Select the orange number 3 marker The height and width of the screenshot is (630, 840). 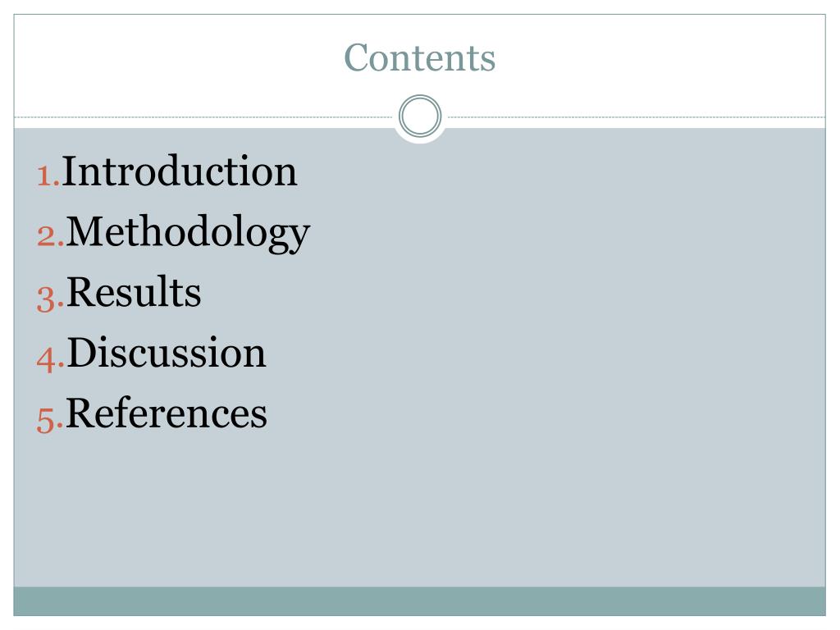click(x=50, y=299)
